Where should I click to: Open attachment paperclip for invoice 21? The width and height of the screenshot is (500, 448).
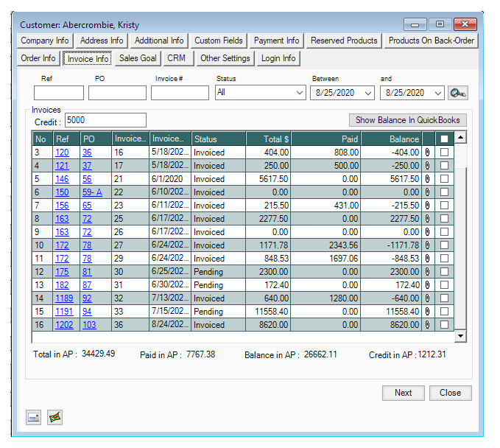tap(427, 179)
